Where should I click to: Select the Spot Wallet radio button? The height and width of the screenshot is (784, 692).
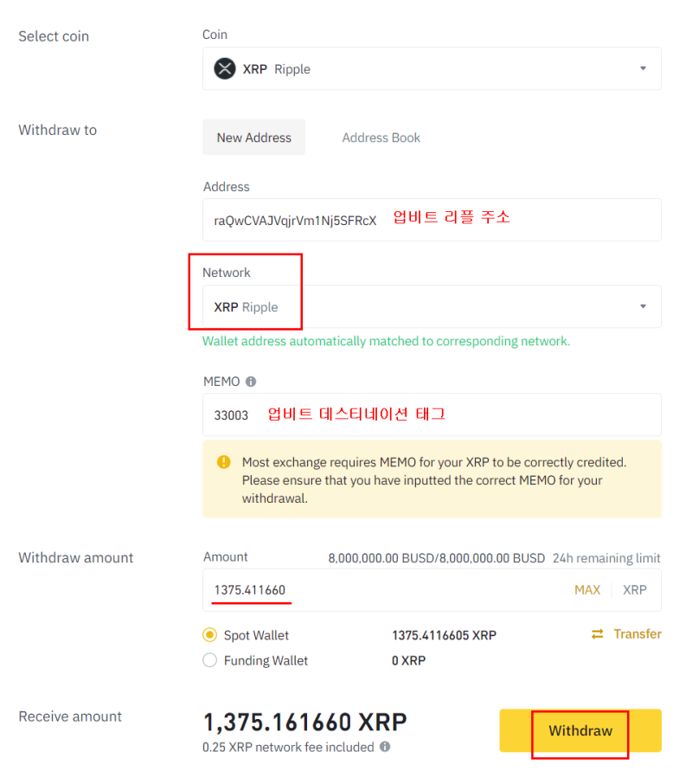click(x=210, y=635)
